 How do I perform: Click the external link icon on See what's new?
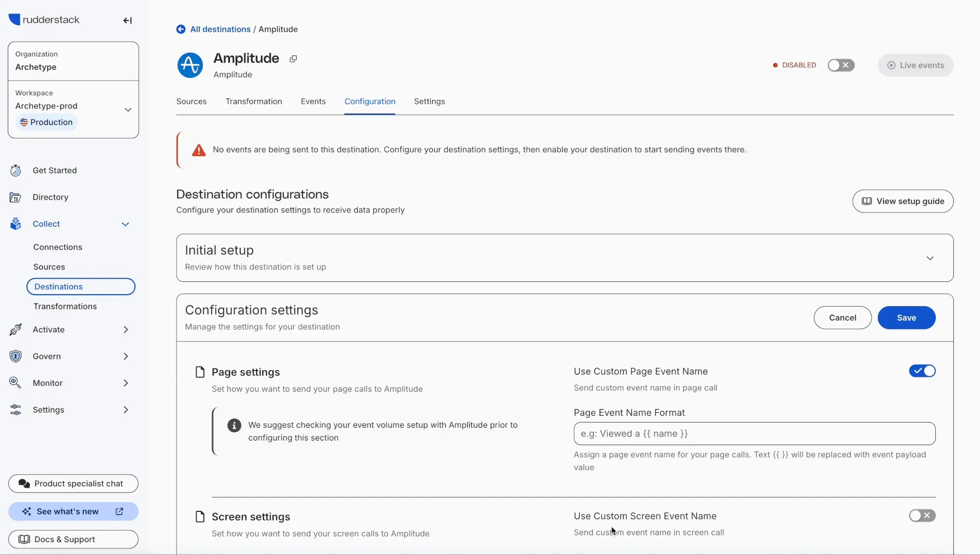click(x=120, y=511)
